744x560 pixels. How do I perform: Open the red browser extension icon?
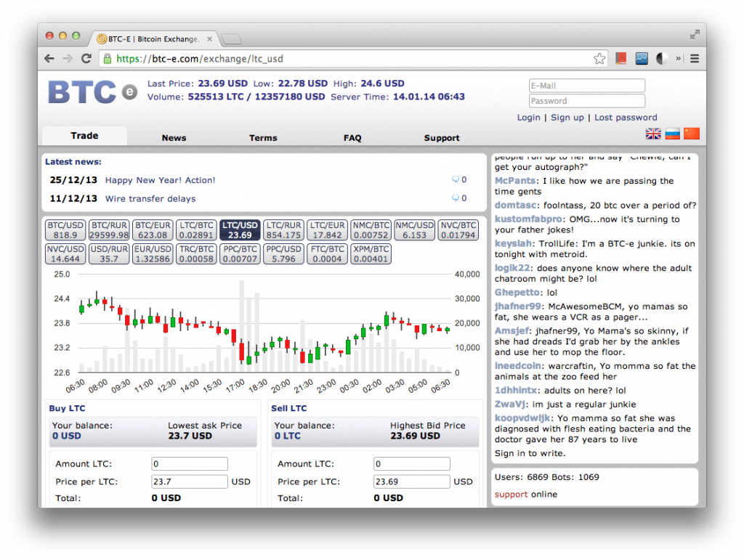point(621,58)
